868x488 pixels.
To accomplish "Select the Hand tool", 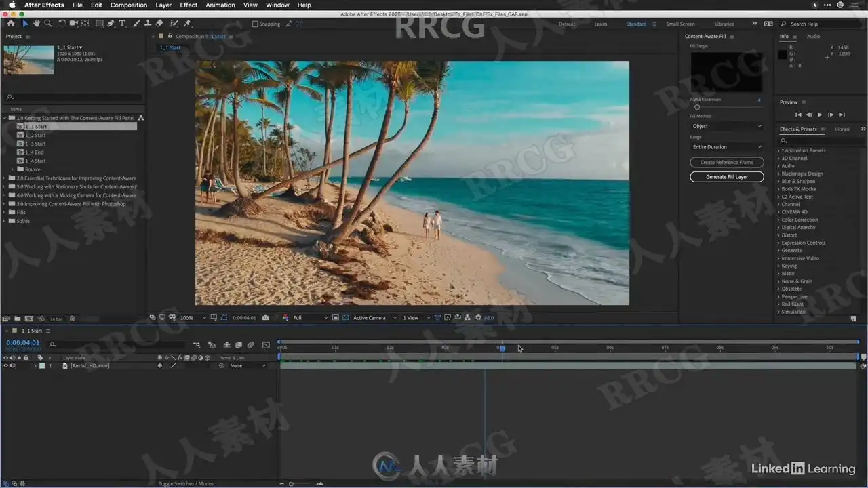I will coord(37,24).
